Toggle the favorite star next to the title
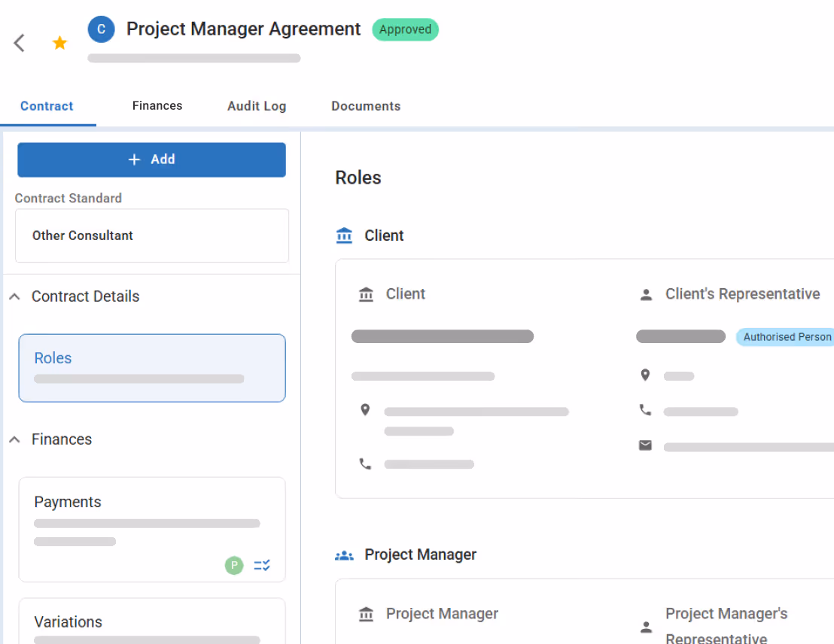 tap(59, 43)
